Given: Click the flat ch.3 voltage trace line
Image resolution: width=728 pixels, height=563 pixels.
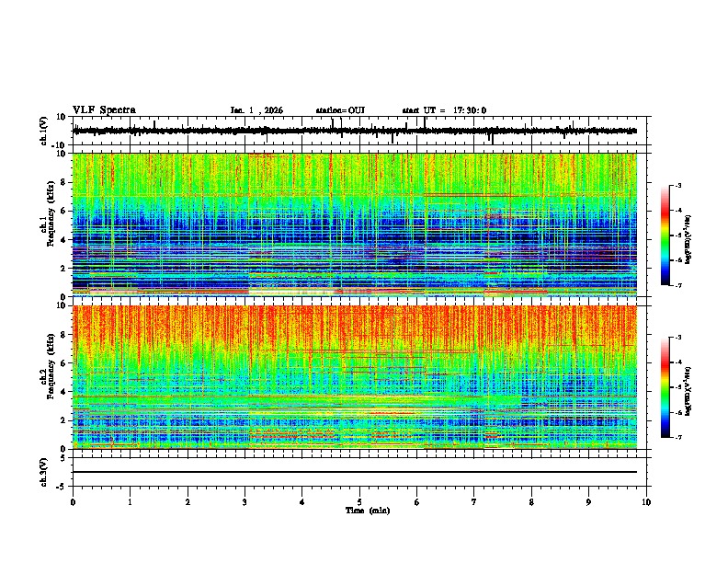Looking at the screenshot, I should pos(355,472).
